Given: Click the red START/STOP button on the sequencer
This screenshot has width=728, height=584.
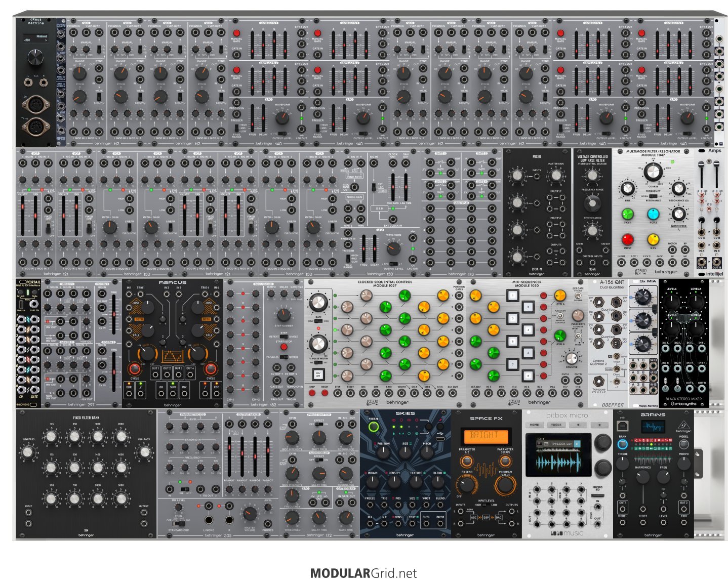Looking at the screenshot, I should [x=284, y=347].
